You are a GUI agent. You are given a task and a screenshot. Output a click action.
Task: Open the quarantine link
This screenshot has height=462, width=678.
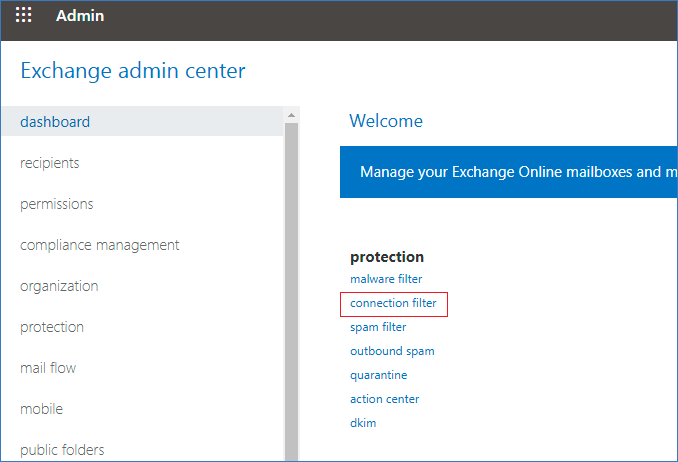point(379,375)
